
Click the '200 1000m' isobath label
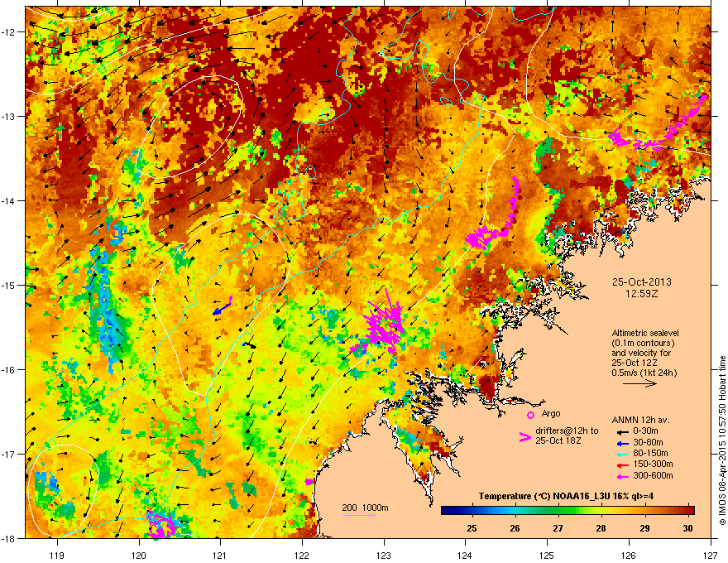(365, 508)
